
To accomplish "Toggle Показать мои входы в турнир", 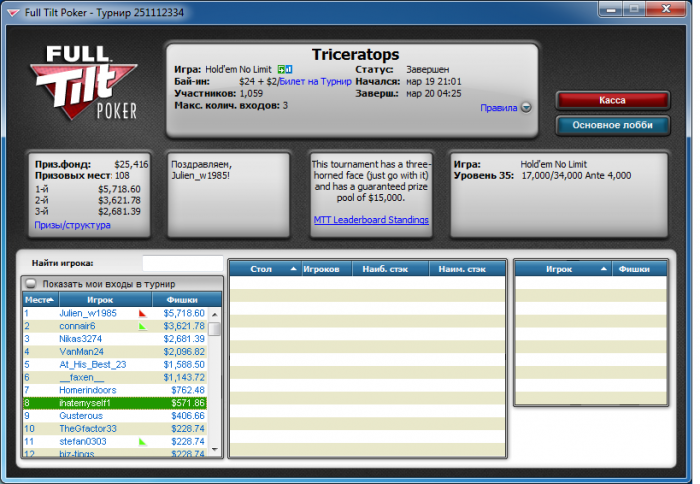I will click(31, 284).
